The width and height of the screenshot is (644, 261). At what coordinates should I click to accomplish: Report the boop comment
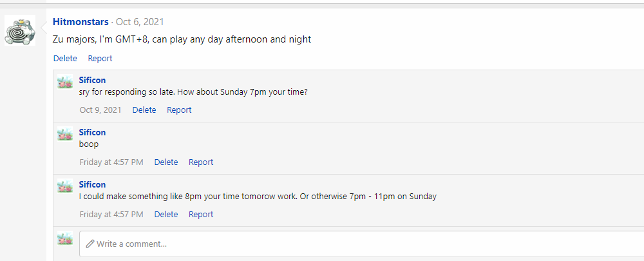201,162
